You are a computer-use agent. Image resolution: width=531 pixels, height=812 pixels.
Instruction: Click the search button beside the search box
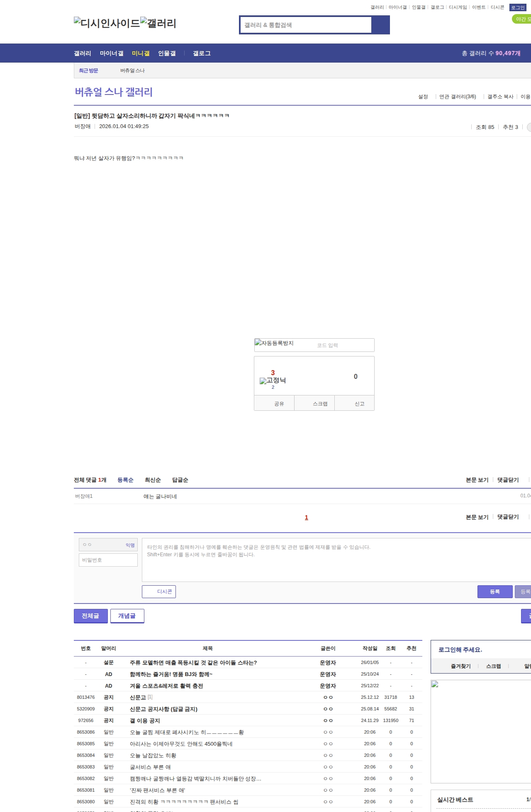point(380,25)
